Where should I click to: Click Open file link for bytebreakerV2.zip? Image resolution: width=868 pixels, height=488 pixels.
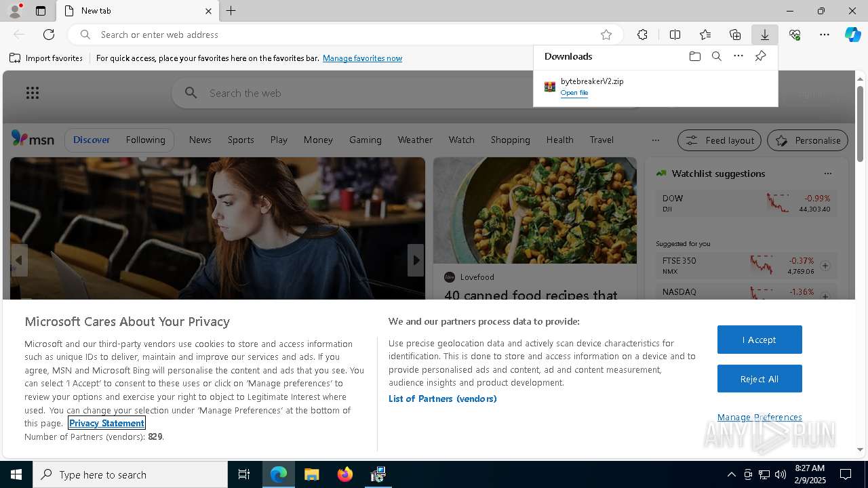(574, 93)
